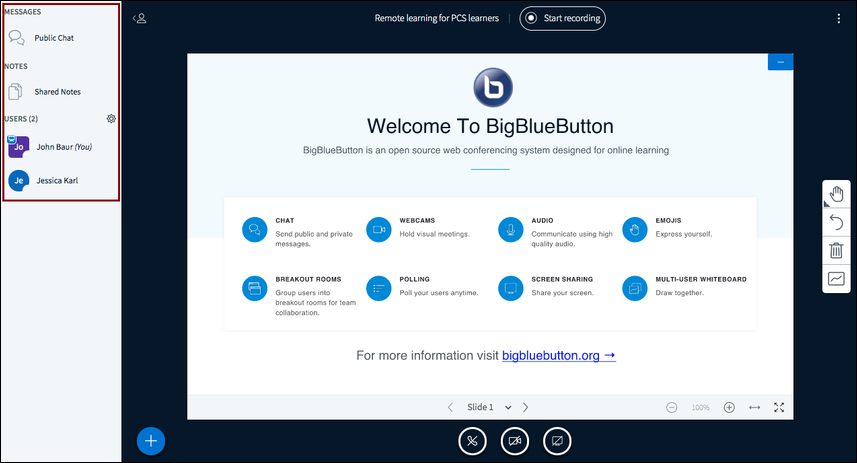The height and width of the screenshot is (463, 857).
Task: Click the Public Chat label
Action: [x=54, y=38]
